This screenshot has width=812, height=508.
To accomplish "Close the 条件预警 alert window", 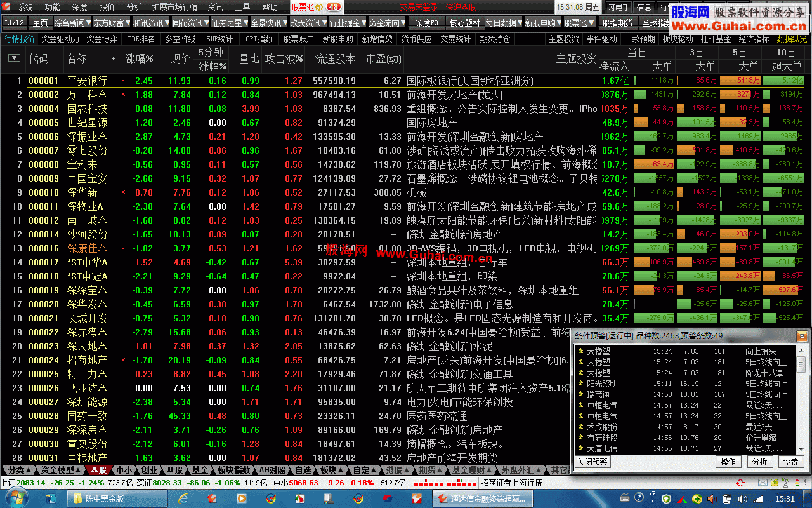I will click(x=802, y=336).
